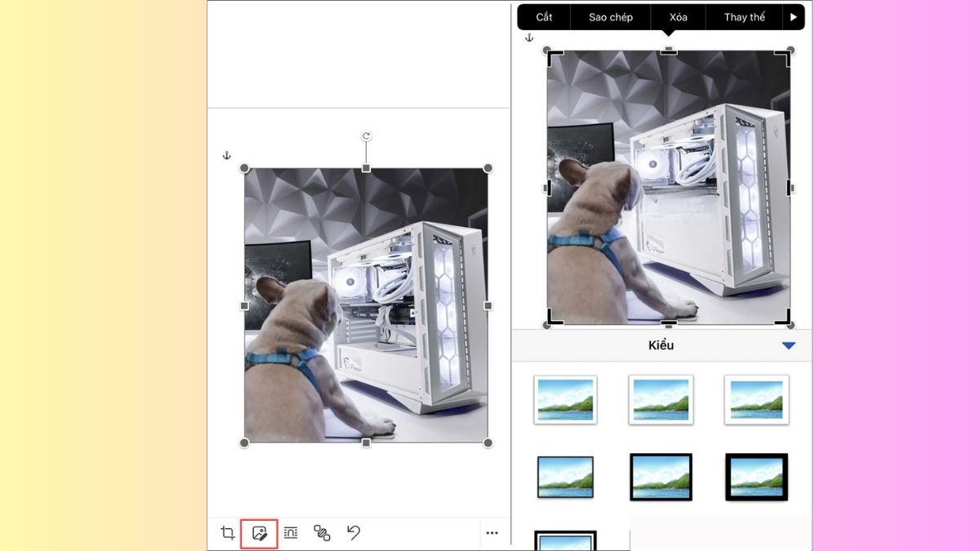Click the rotate handle above left image

366,136
